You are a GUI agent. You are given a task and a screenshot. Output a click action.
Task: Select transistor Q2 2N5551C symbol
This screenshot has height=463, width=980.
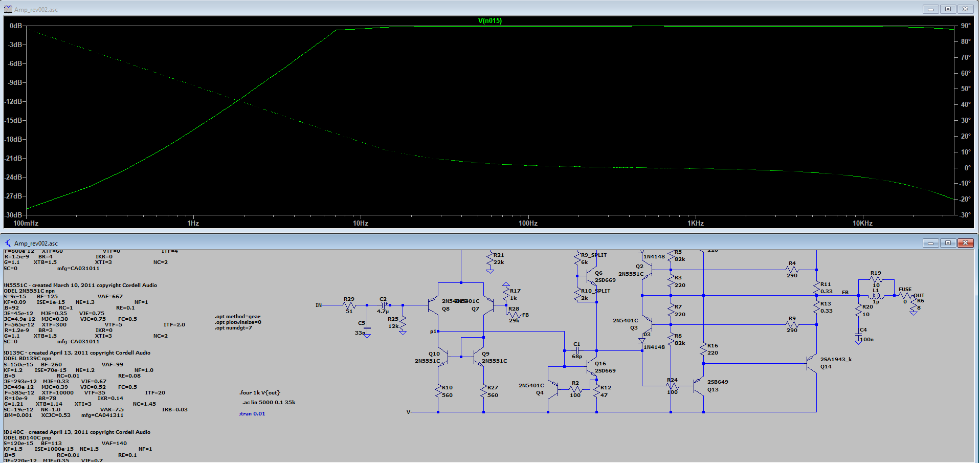[x=648, y=270]
